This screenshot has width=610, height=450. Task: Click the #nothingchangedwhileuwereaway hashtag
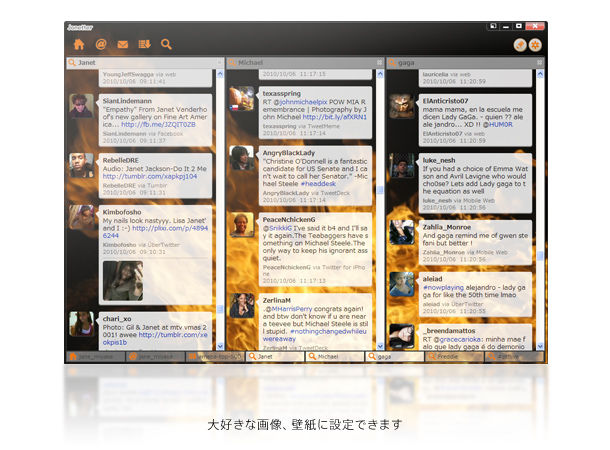(x=314, y=335)
